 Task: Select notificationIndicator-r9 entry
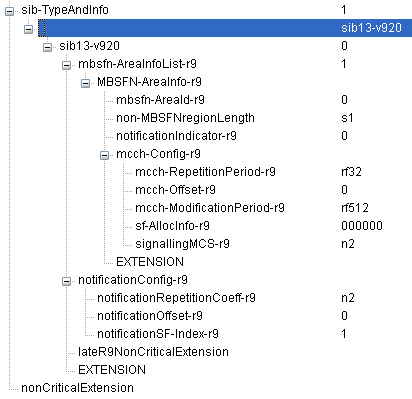[176, 136]
